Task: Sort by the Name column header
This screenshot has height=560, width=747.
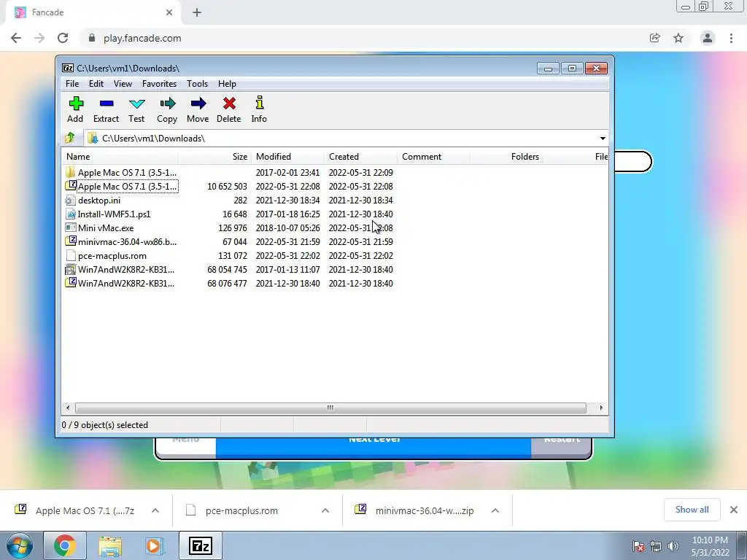Action: click(x=120, y=157)
